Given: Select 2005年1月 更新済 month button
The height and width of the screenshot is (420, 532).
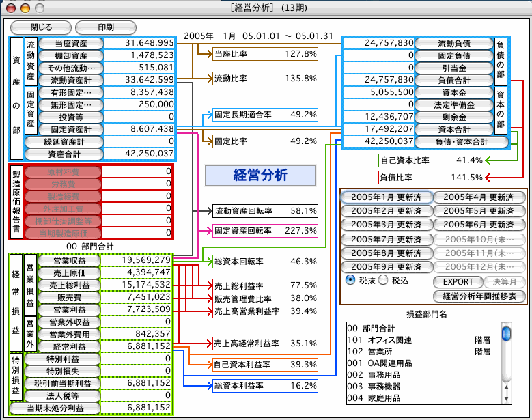Looking at the screenshot, I should pos(386,197).
